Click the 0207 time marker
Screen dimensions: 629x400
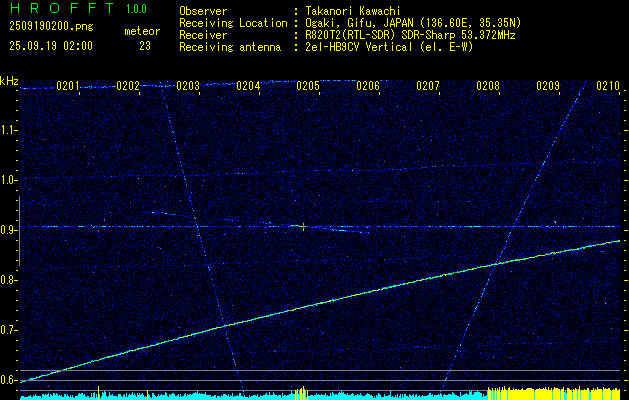[x=428, y=86]
